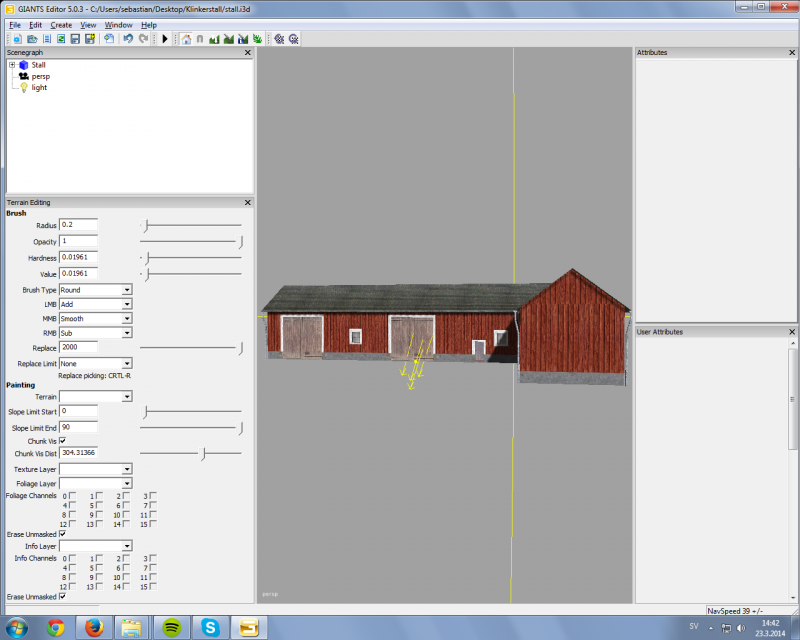Open the Help menu
The image size is (800, 640).
(x=149, y=25)
